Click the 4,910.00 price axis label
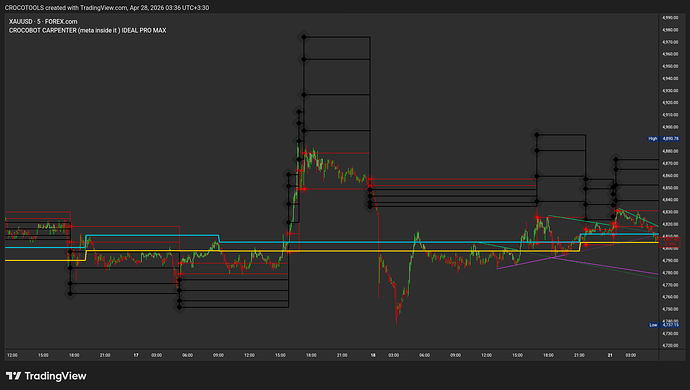Screen dimensions: 690x390 [x=670, y=115]
